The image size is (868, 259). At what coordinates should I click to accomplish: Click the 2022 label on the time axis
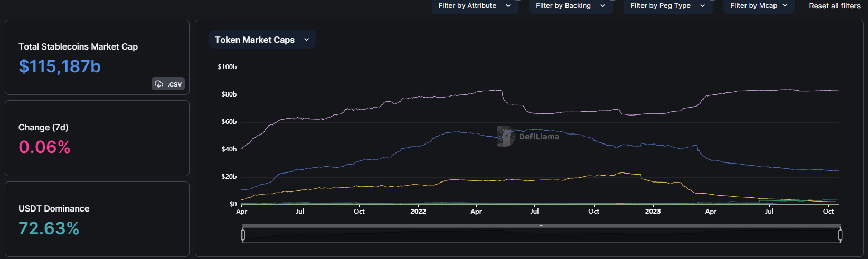tap(418, 212)
